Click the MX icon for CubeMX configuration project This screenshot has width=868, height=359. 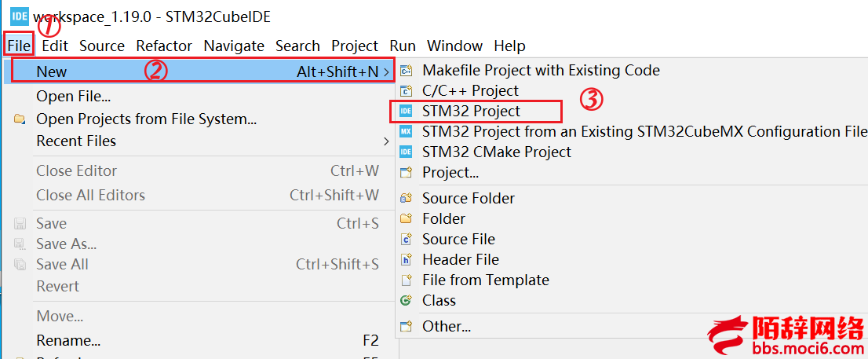coord(406,132)
